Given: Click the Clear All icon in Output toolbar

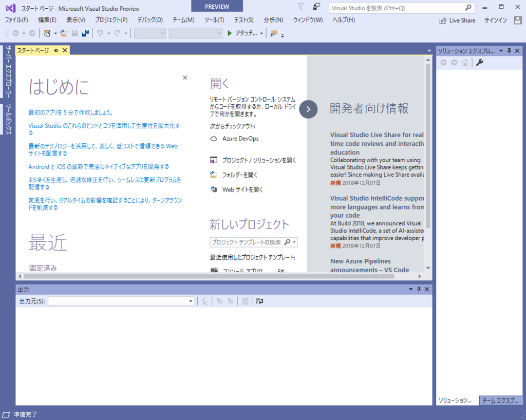Looking at the screenshot, I should pyautogui.click(x=245, y=301).
